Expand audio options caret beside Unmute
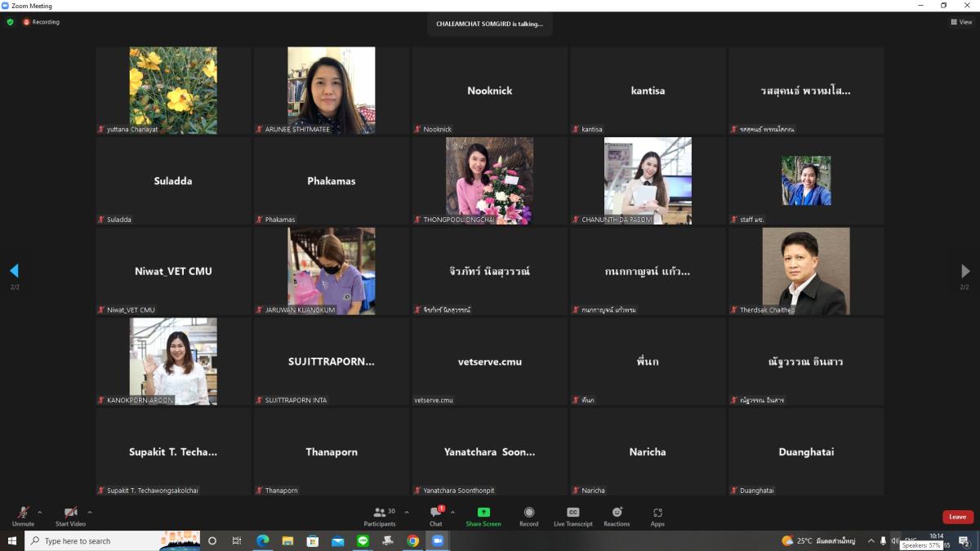The width and height of the screenshot is (980, 551). pos(40,513)
